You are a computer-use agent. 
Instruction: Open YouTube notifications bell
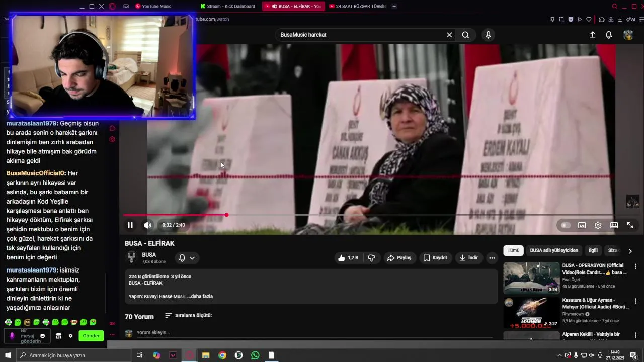pyautogui.click(x=609, y=35)
